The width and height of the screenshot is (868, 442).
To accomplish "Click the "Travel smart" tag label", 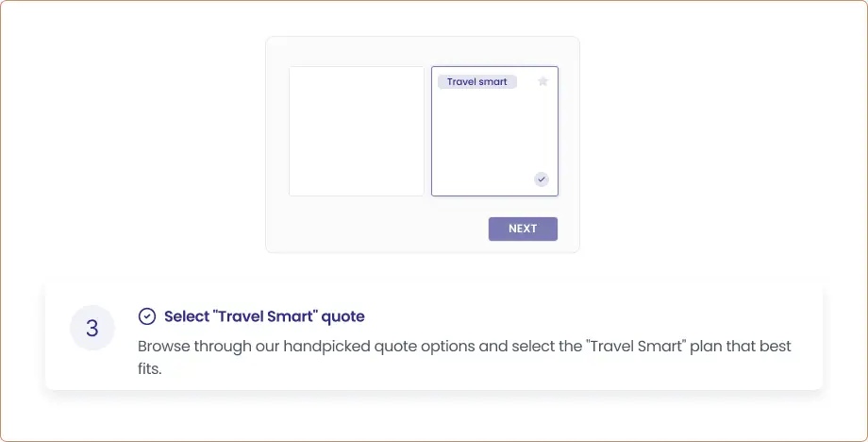I will (x=476, y=82).
